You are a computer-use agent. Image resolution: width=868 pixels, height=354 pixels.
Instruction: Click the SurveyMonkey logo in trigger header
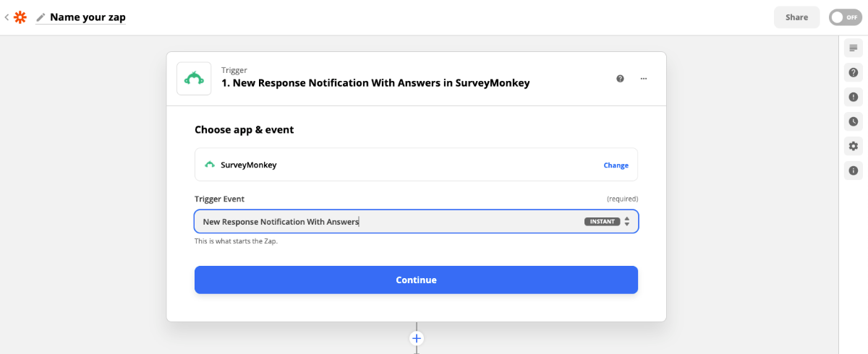click(194, 79)
